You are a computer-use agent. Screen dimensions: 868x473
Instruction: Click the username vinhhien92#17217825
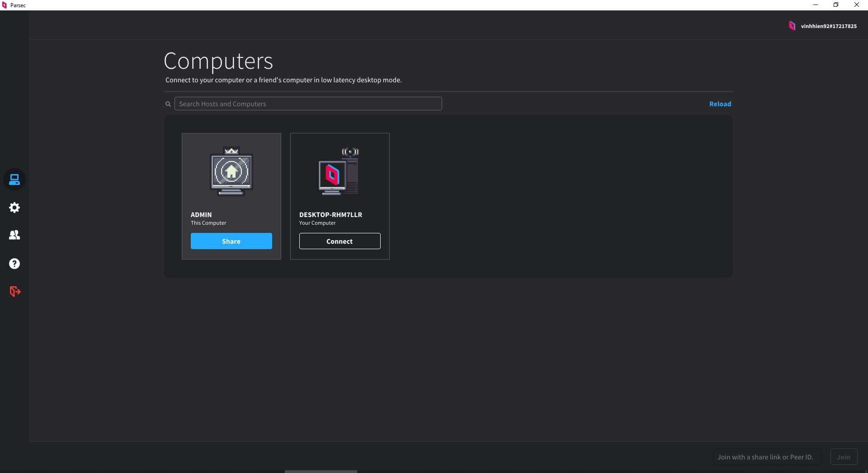pos(828,26)
